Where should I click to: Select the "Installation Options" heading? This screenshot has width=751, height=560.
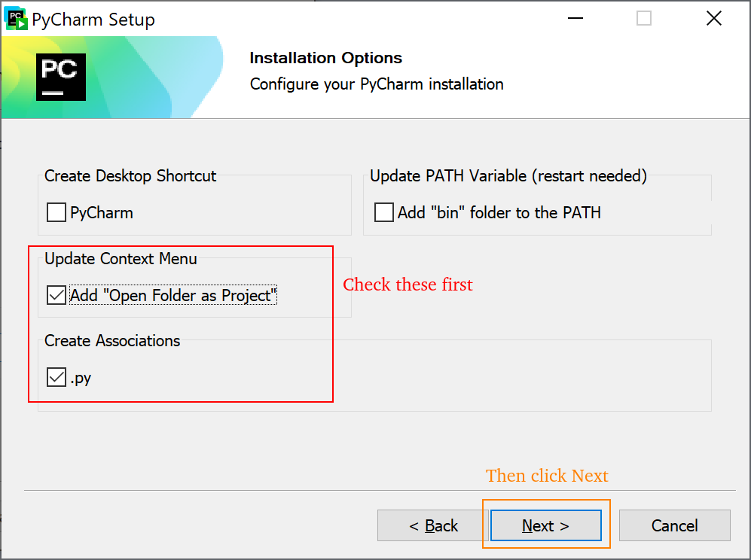coord(325,58)
